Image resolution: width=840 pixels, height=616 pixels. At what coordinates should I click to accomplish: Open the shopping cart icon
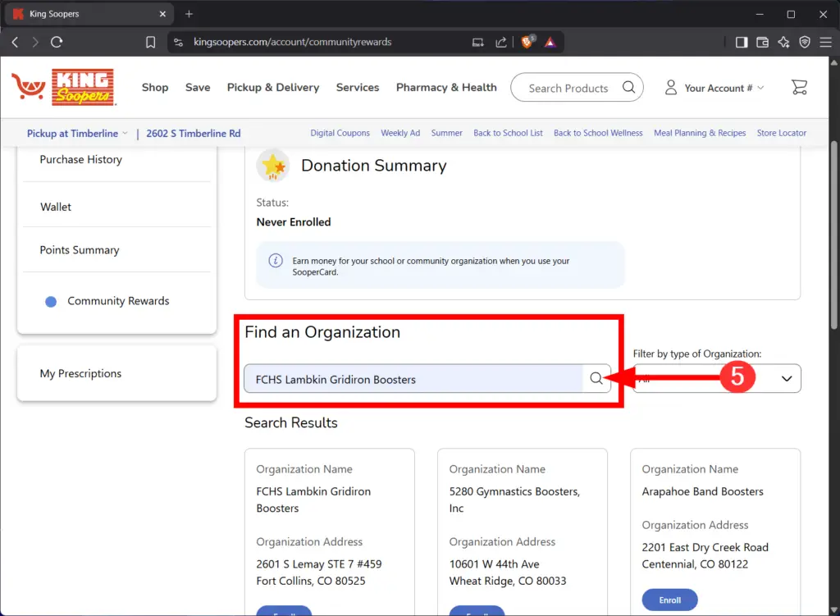(x=799, y=87)
